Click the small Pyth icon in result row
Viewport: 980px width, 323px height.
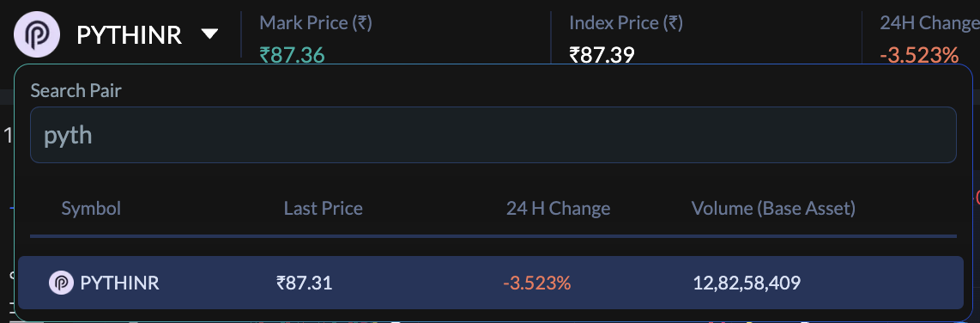61,283
